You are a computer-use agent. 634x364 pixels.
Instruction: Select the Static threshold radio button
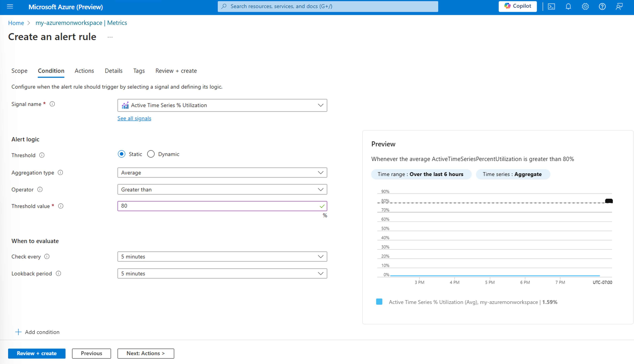click(x=122, y=154)
